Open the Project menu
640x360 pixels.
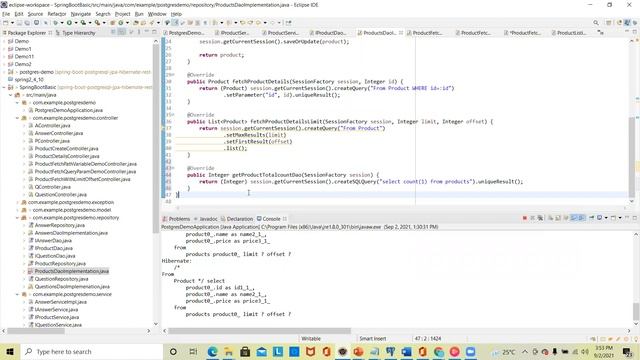(x=122, y=14)
